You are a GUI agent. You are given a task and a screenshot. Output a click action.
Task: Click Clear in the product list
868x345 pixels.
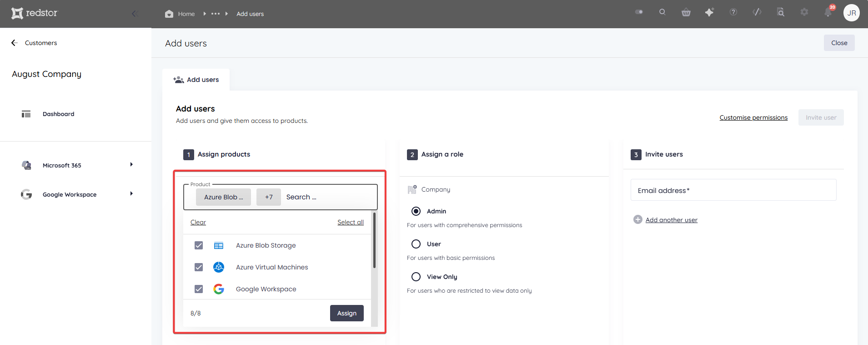click(198, 222)
